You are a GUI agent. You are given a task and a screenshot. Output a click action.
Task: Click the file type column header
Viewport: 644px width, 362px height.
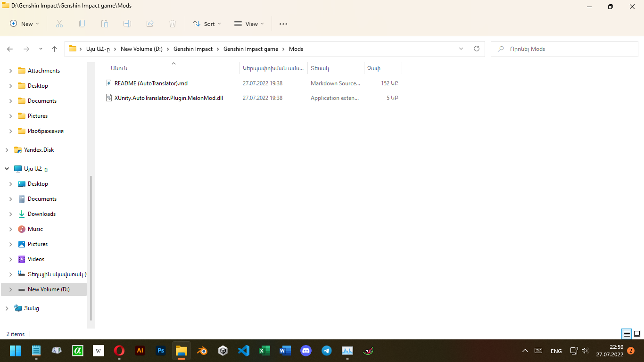[x=336, y=68]
